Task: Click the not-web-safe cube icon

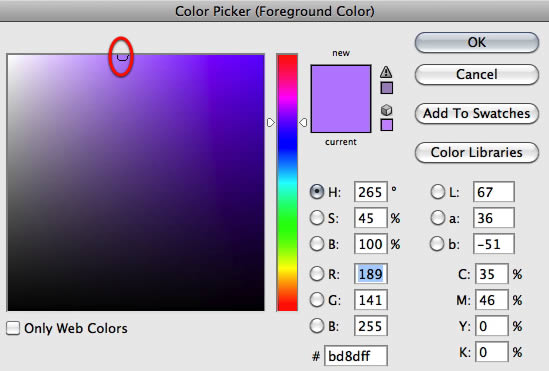Action: (x=386, y=110)
